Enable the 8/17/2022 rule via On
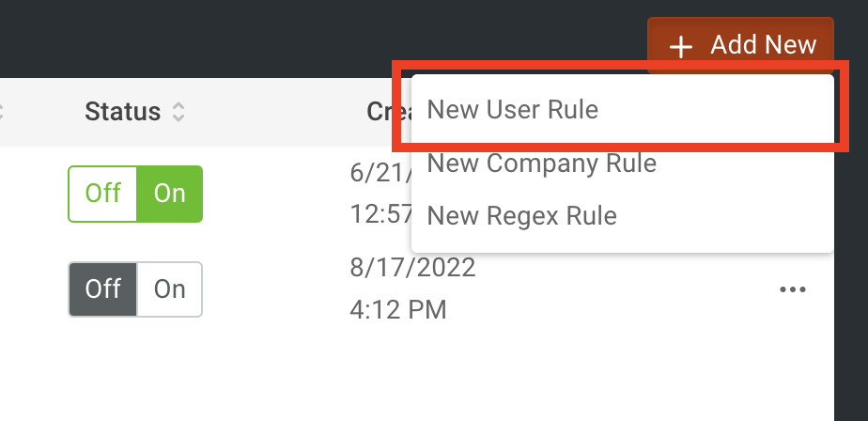 click(169, 289)
